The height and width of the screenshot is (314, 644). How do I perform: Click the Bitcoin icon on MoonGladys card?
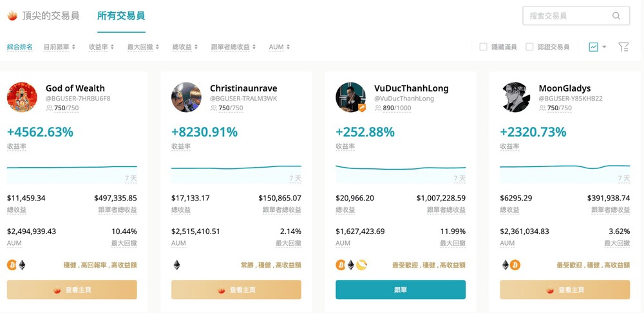515,265
